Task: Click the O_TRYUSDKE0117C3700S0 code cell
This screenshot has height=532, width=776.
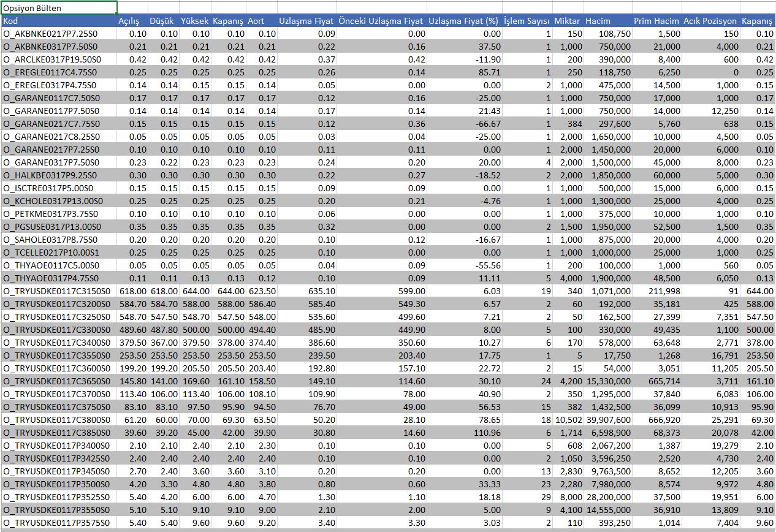Action: pos(59,394)
